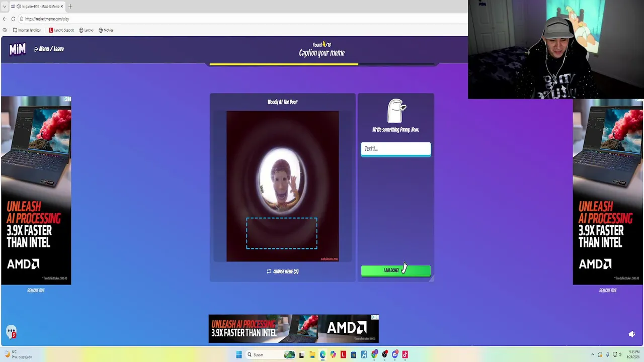This screenshot has height=362, width=644.
Task: Open the clock showing 9:35 PM
Action: click(633, 354)
